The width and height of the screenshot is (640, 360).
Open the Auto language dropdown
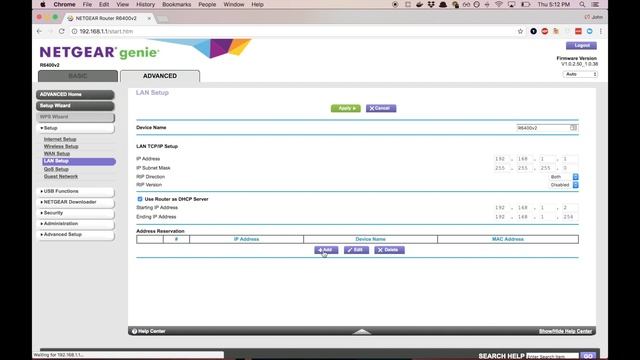click(x=580, y=74)
